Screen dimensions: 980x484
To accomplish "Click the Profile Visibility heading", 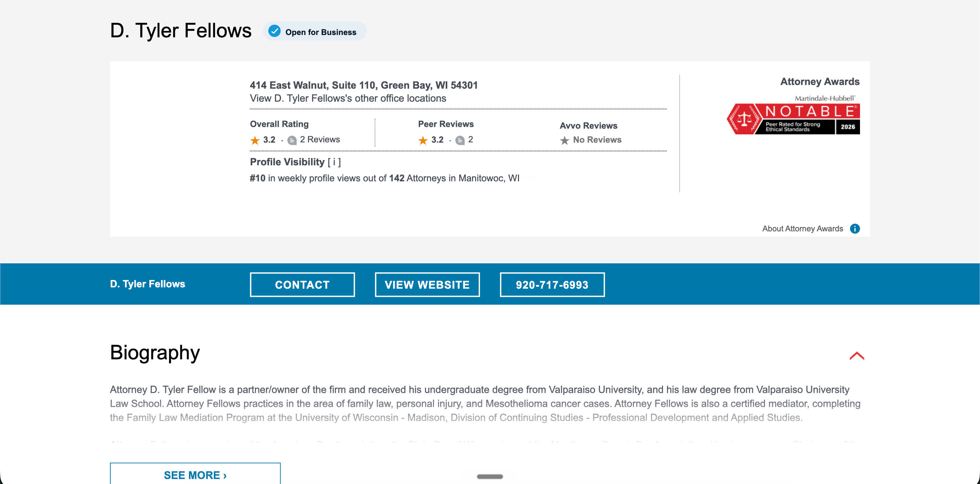I will (287, 162).
